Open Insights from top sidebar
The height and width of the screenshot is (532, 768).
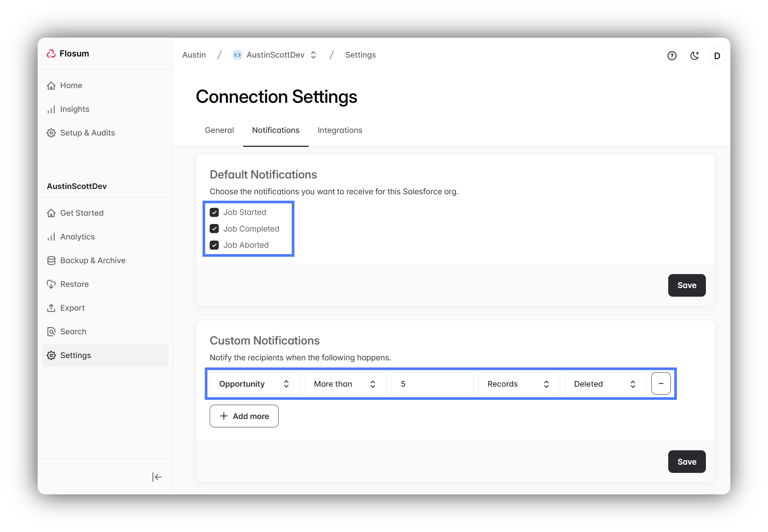click(75, 109)
